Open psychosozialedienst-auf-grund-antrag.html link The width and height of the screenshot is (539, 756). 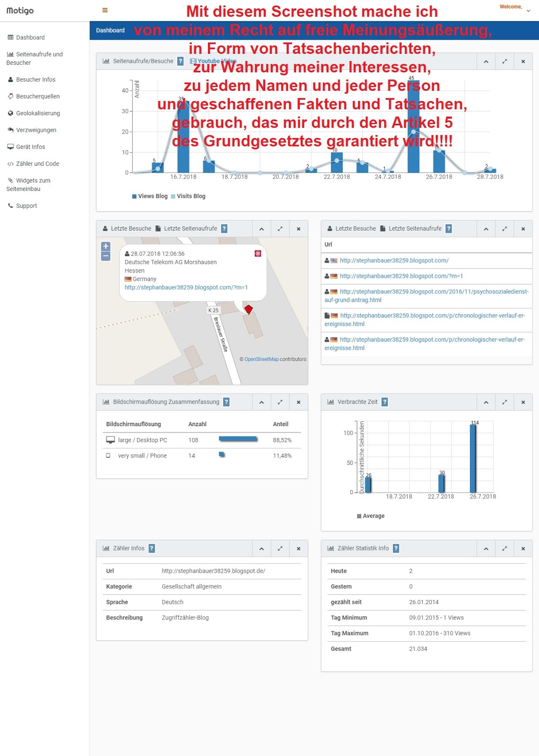[x=426, y=296]
